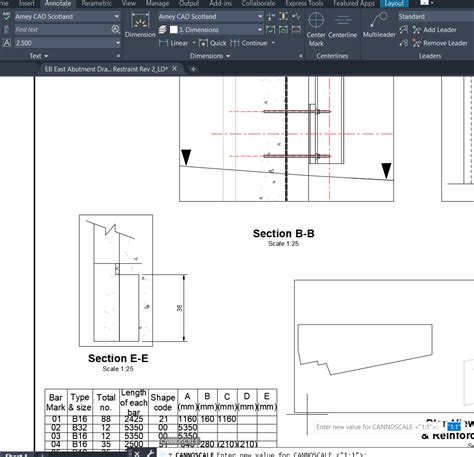The image size is (474, 457).
Task: Open command line wrench customization
Action: [x=150, y=453]
